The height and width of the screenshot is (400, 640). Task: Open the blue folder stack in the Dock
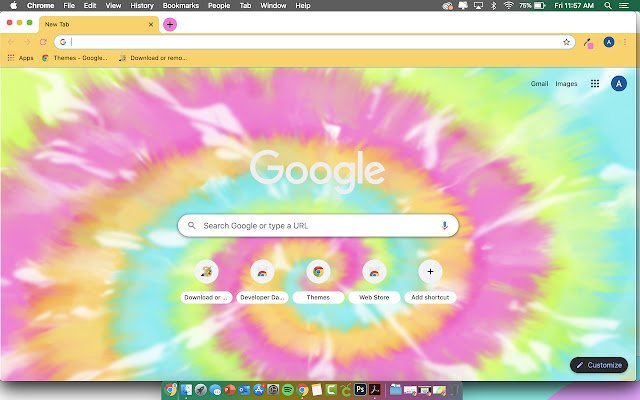pyautogui.click(x=396, y=390)
